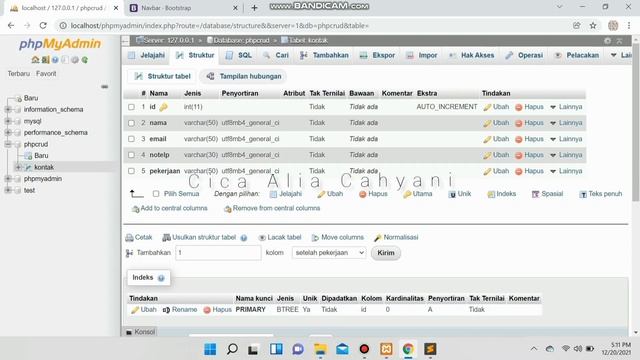This screenshot has height=360, width=640.
Task: Expand the performance_schema database node
Action: point(8,133)
